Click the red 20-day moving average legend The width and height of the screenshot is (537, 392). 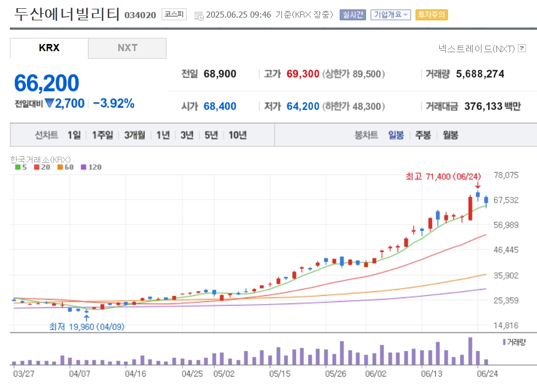42,167
